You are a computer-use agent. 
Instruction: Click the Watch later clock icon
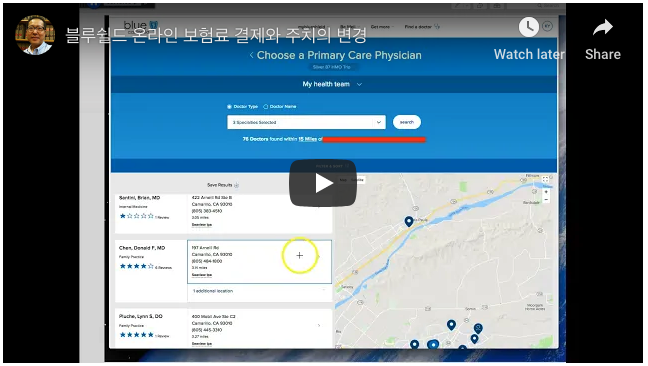pyautogui.click(x=529, y=27)
